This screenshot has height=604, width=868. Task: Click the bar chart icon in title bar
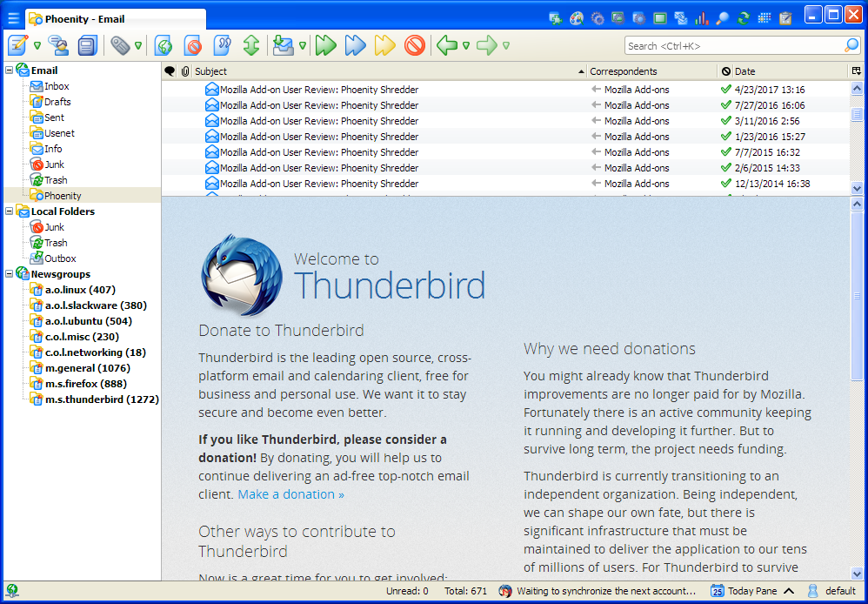tap(701, 19)
